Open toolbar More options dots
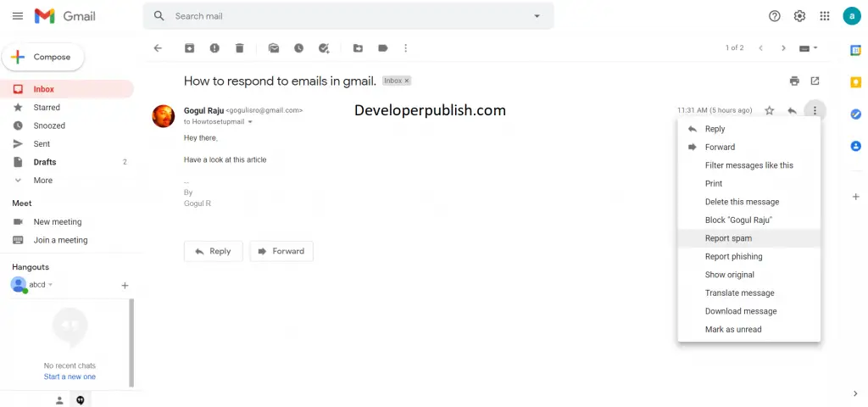This screenshot has height=407, width=868. click(406, 48)
